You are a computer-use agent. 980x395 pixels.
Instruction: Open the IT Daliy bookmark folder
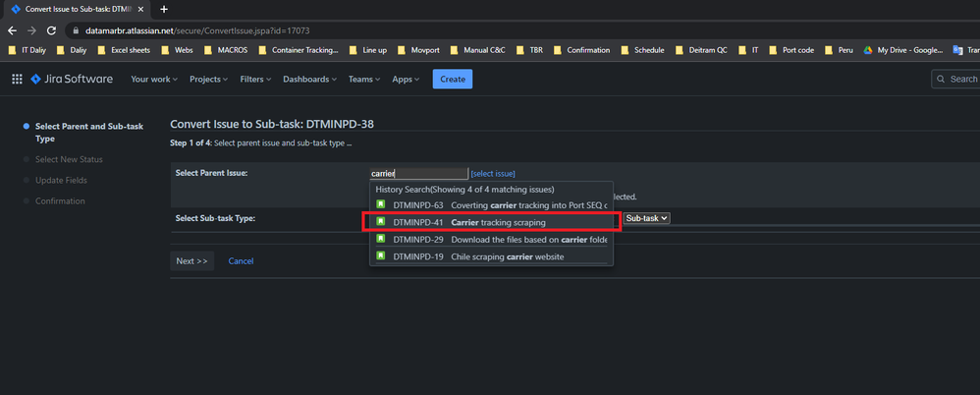(28, 50)
